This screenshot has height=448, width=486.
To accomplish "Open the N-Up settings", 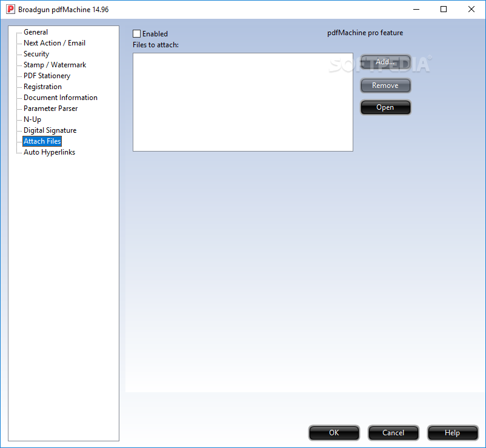I will [32, 119].
